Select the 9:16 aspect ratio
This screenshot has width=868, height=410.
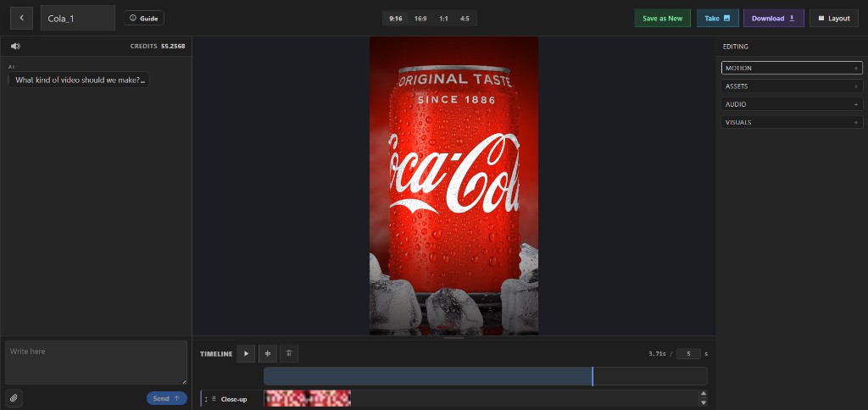point(395,19)
